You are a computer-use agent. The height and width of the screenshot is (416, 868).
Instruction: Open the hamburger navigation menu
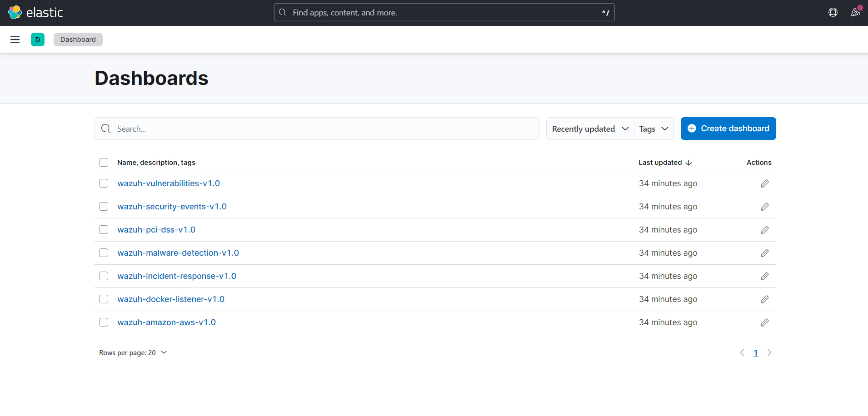(x=15, y=40)
